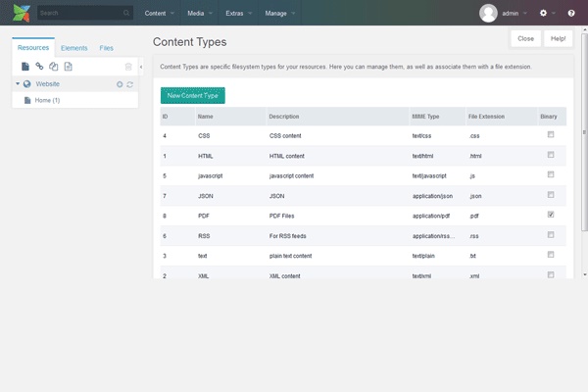Viewport: 588px width, 392px height.
Task: Open the settings gear icon
Action: coord(543,13)
